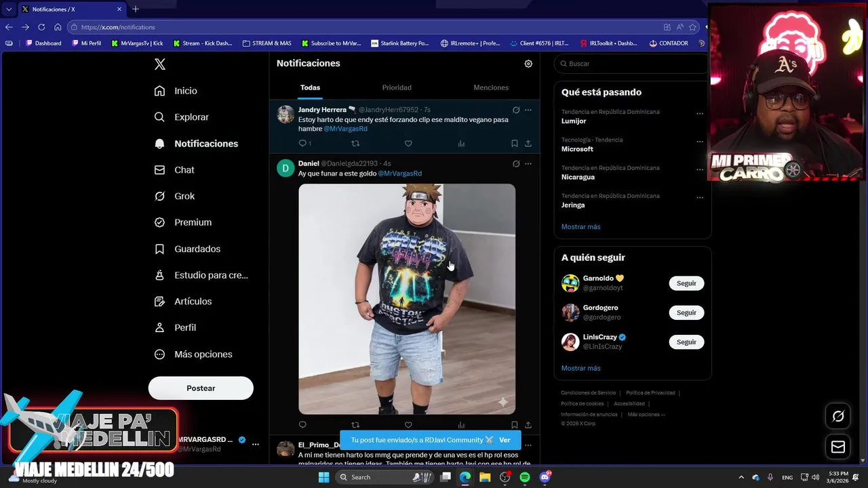The image size is (868, 488).
Task: Open Grok explain on Daniel's post
Action: [516, 163]
